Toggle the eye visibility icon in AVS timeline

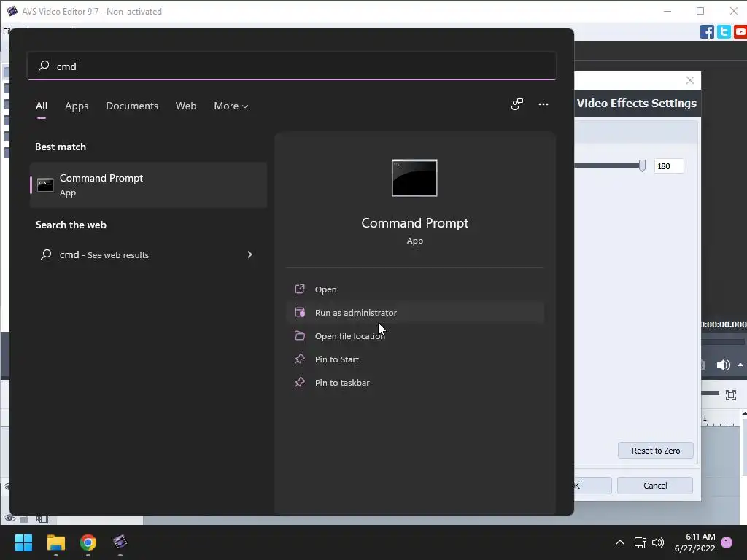(x=9, y=518)
